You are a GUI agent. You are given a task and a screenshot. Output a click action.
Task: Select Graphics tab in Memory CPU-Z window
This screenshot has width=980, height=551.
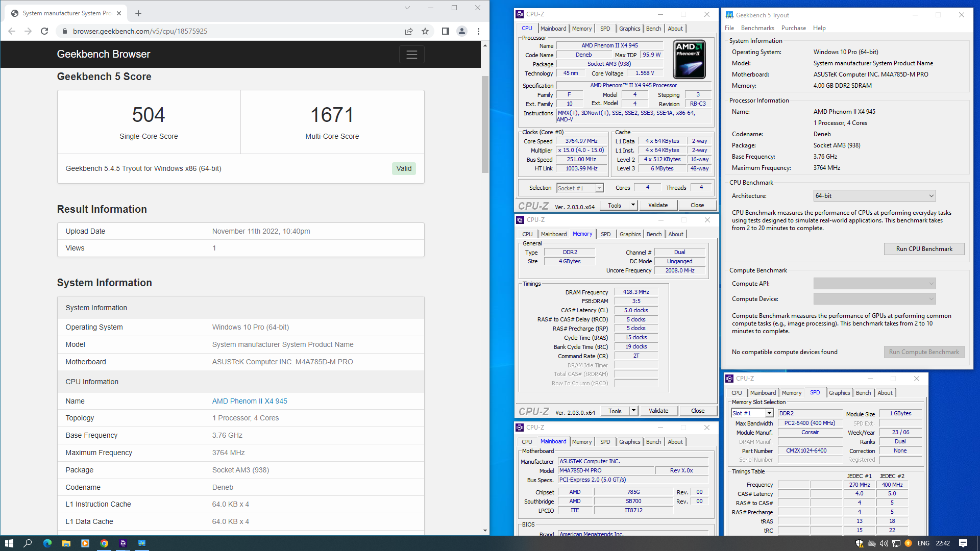630,234
